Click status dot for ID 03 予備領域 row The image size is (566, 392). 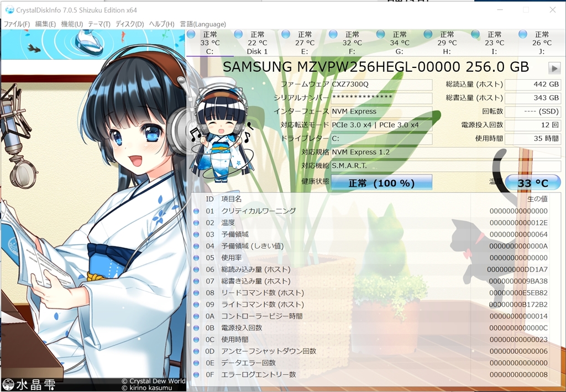(196, 234)
